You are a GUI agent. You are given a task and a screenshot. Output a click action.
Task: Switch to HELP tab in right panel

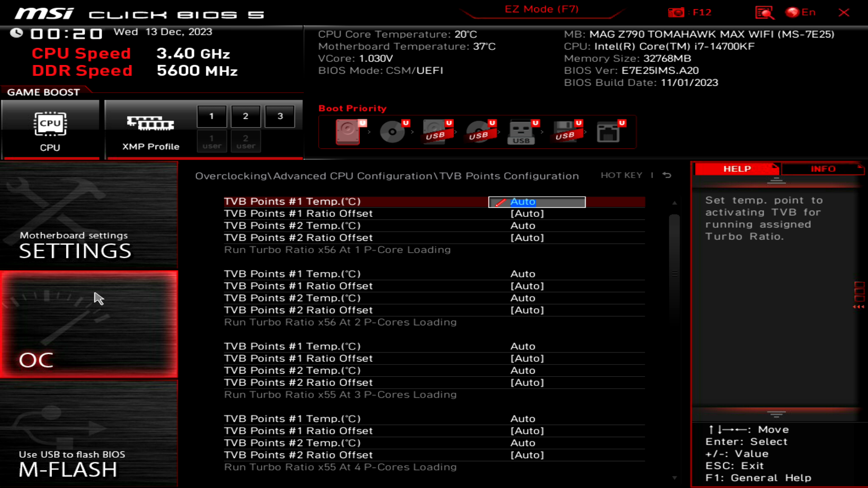(x=737, y=169)
